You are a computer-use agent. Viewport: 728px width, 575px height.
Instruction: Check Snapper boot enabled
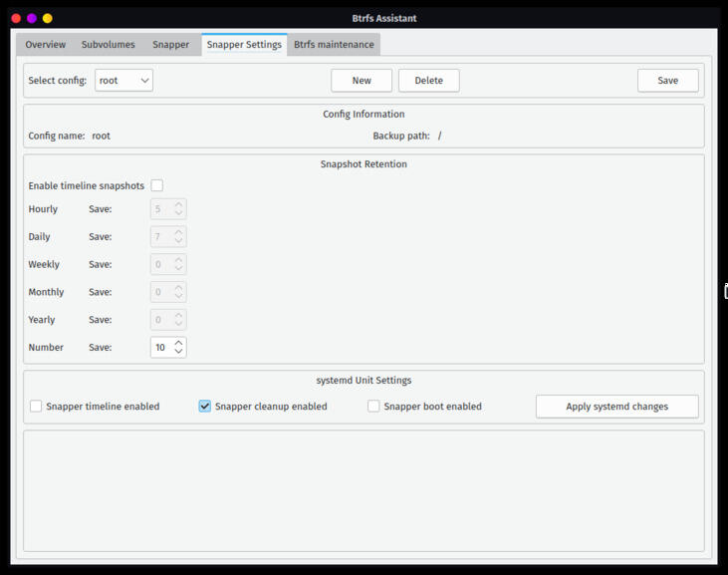tap(373, 407)
